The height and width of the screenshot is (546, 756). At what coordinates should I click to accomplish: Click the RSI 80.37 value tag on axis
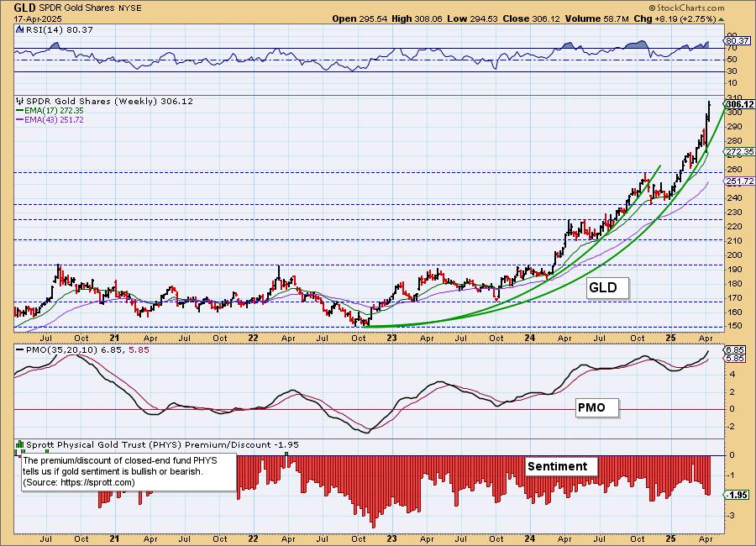737,41
